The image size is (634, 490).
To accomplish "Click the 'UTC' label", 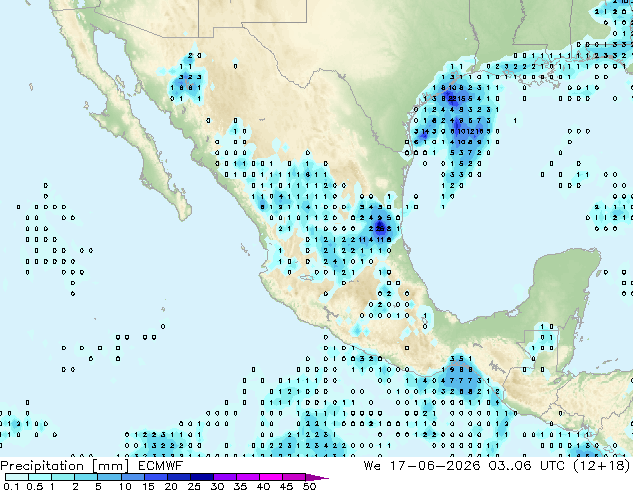I will pyautogui.click(x=553, y=465).
